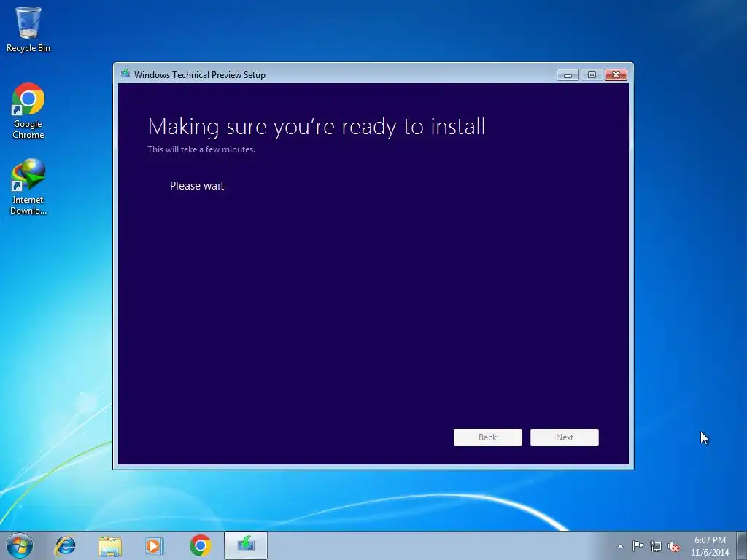
Task: Launch Windows Media Player from taskbar
Action: pyautogui.click(x=155, y=545)
